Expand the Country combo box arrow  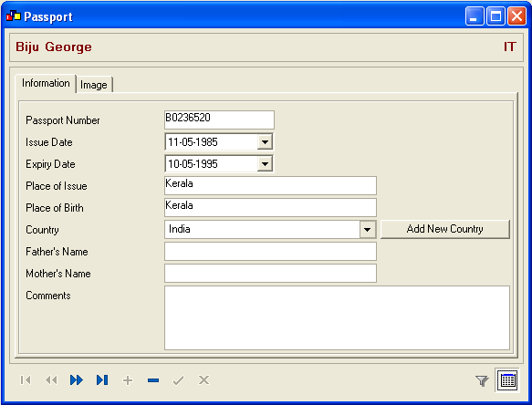(x=367, y=229)
